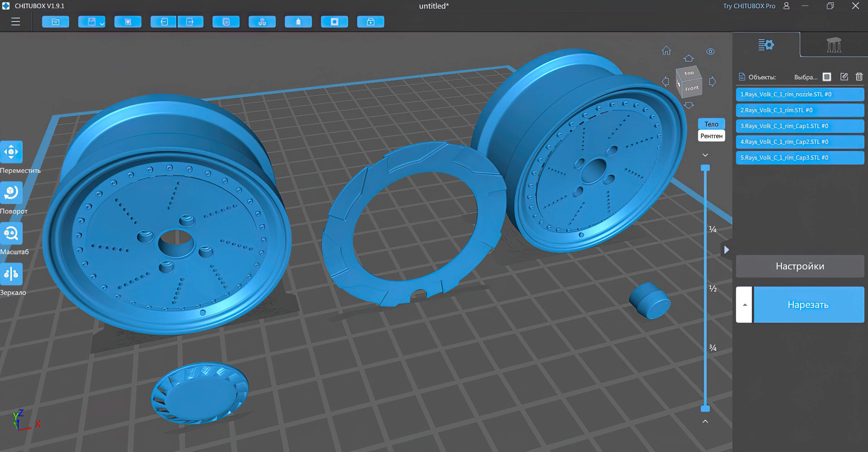
Task: Collapse the right panel with triangle arrow
Action: (726, 250)
